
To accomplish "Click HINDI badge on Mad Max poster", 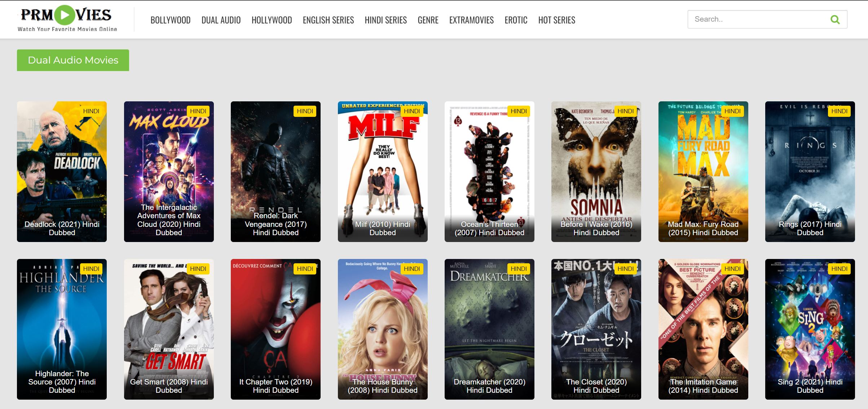I will [x=732, y=111].
